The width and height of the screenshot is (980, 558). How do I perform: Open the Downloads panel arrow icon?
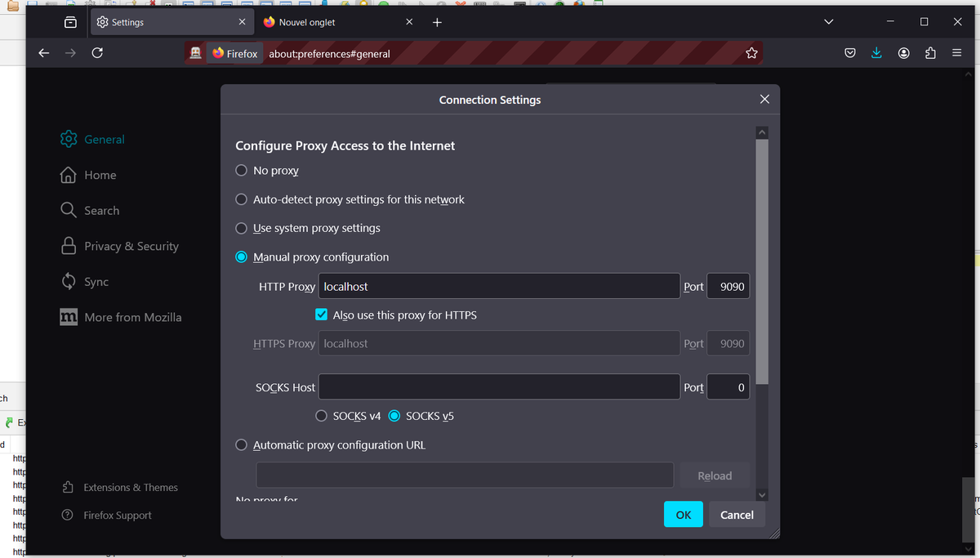coord(876,53)
